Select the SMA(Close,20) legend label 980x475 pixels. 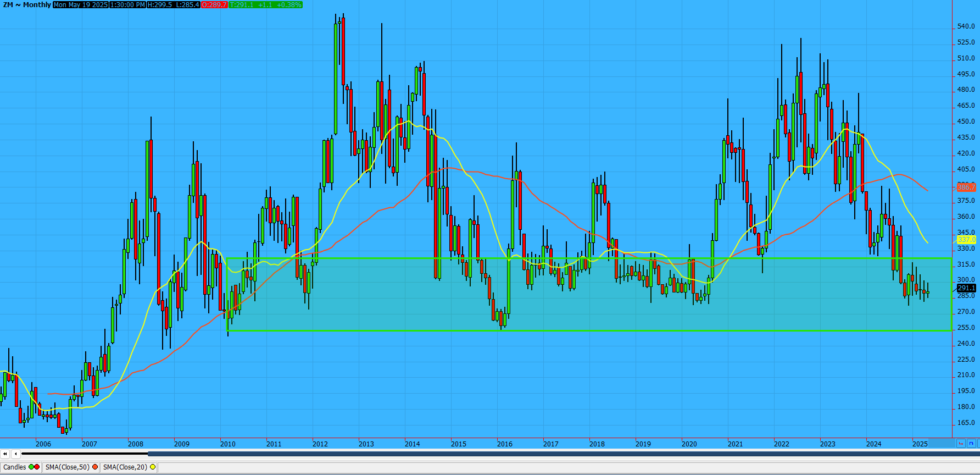[x=125, y=467]
